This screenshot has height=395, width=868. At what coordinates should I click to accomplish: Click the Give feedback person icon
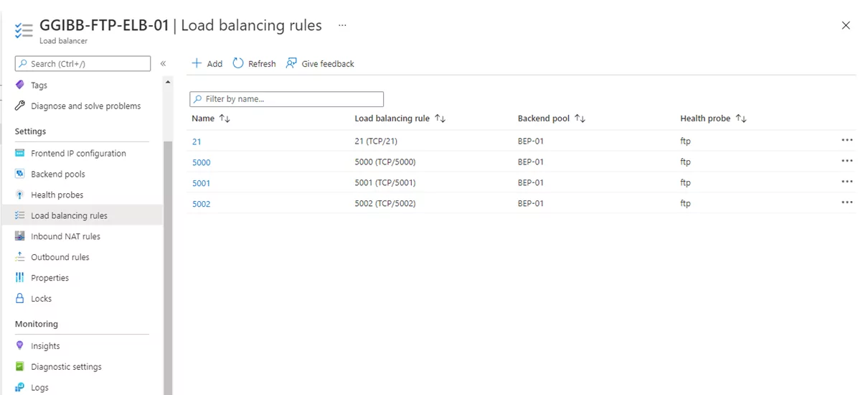point(291,63)
